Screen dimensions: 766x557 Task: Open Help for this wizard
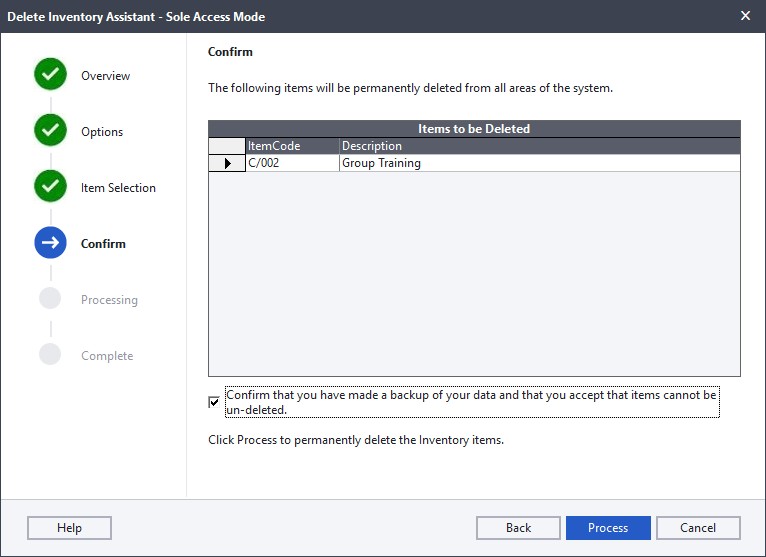(69, 527)
